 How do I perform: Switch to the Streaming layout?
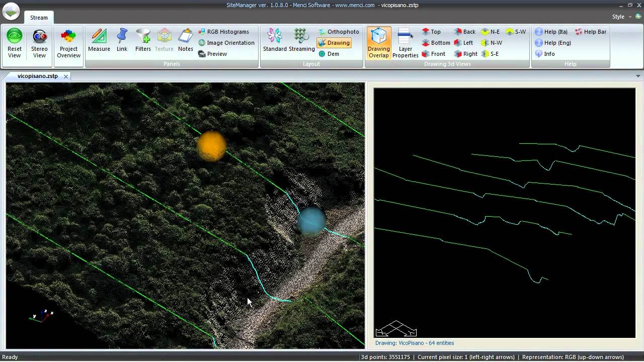[302, 40]
